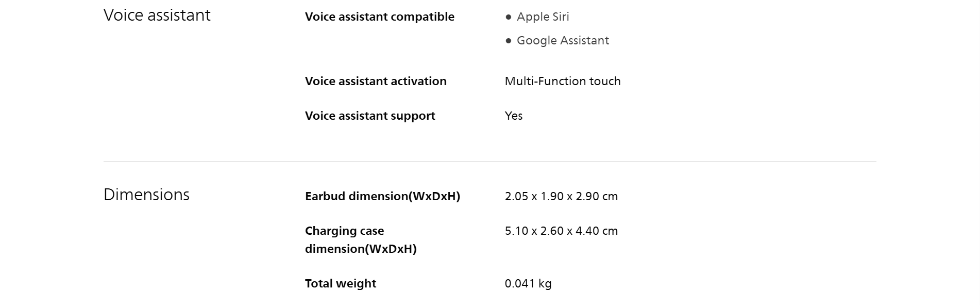
Task: Click the 'Yes' support value
Action: click(x=514, y=116)
